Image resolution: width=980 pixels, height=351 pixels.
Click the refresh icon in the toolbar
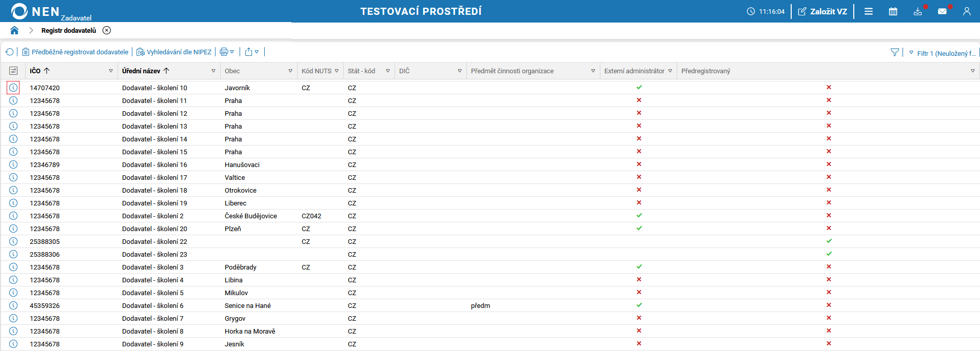click(9, 51)
